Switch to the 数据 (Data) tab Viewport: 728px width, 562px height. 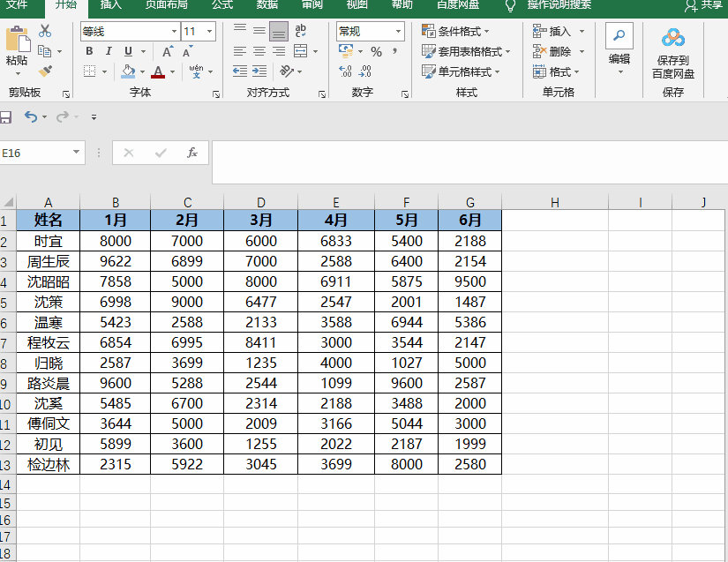coord(267,4)
